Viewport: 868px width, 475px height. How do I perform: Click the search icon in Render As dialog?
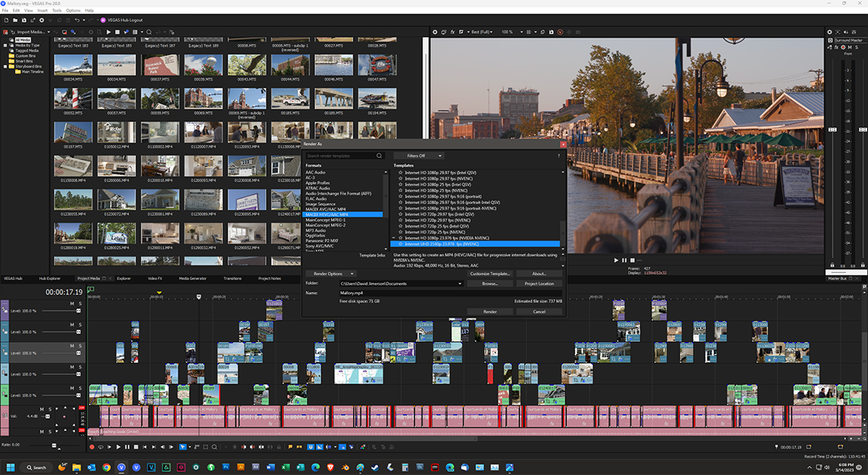[379, 156]
